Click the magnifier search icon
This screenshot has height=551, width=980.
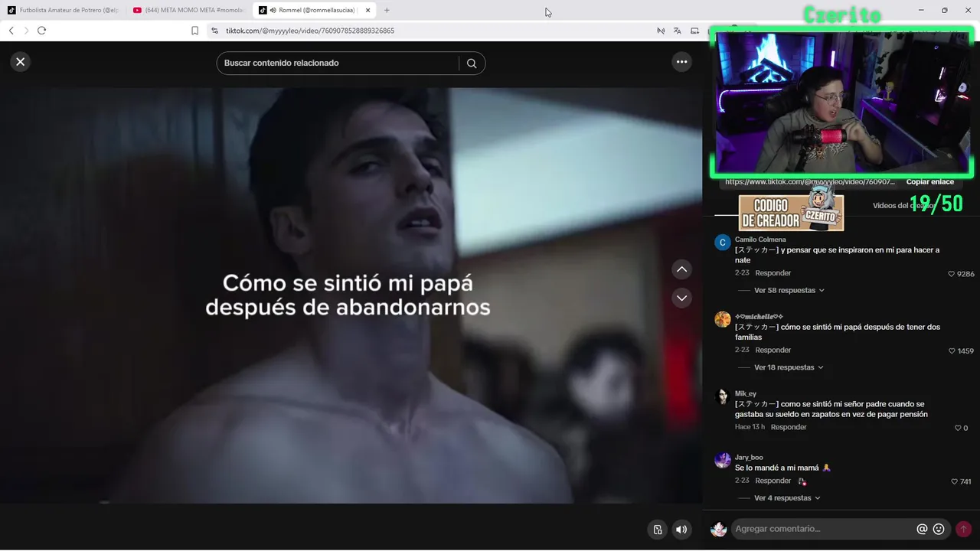click(472, 64)
